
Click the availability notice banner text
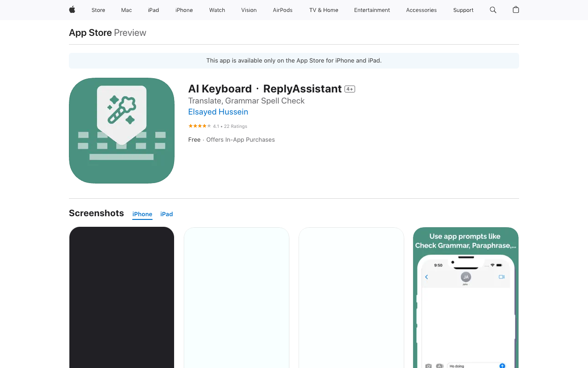[x=294, y=61]
